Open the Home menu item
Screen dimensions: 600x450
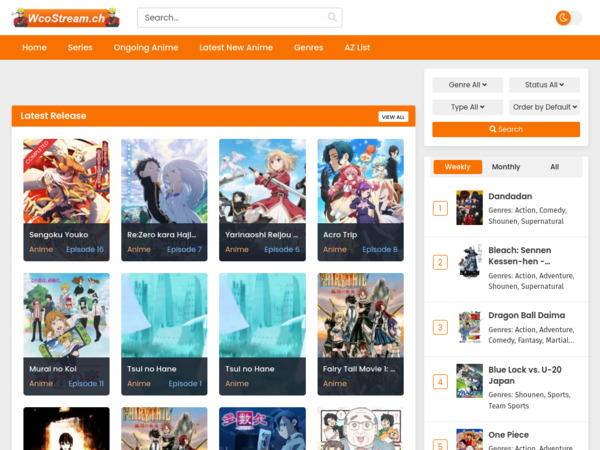click(34, 47)
